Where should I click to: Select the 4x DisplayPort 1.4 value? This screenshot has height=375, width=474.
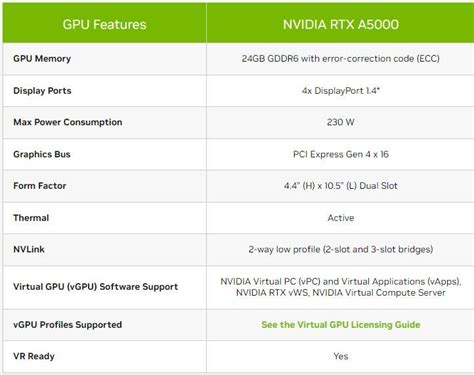[x=341, y=91]
